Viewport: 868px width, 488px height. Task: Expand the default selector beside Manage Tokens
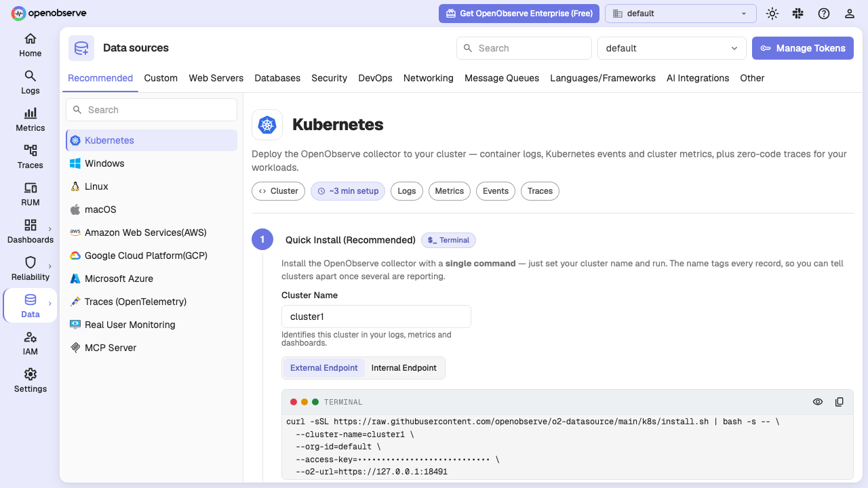click(x=672, y=48)
